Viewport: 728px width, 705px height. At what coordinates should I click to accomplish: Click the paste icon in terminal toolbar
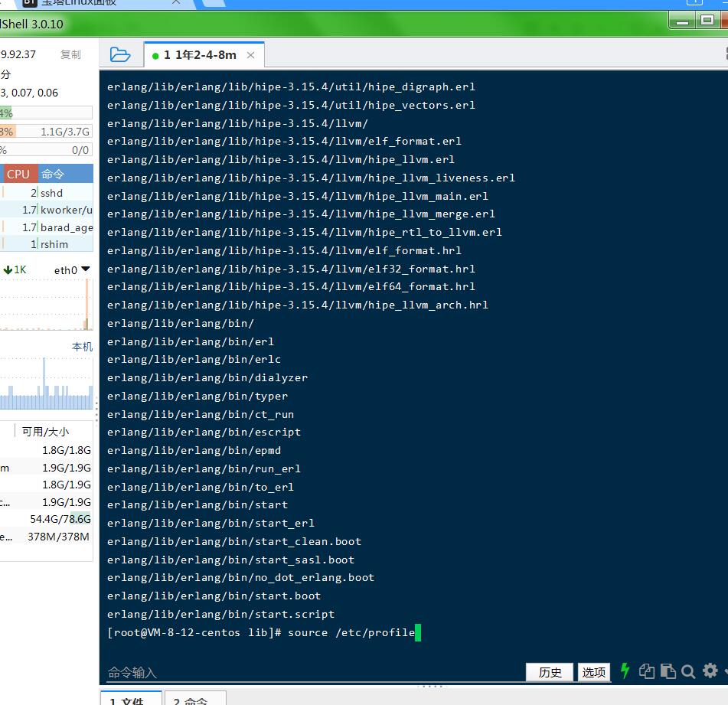tap(668, 671)
